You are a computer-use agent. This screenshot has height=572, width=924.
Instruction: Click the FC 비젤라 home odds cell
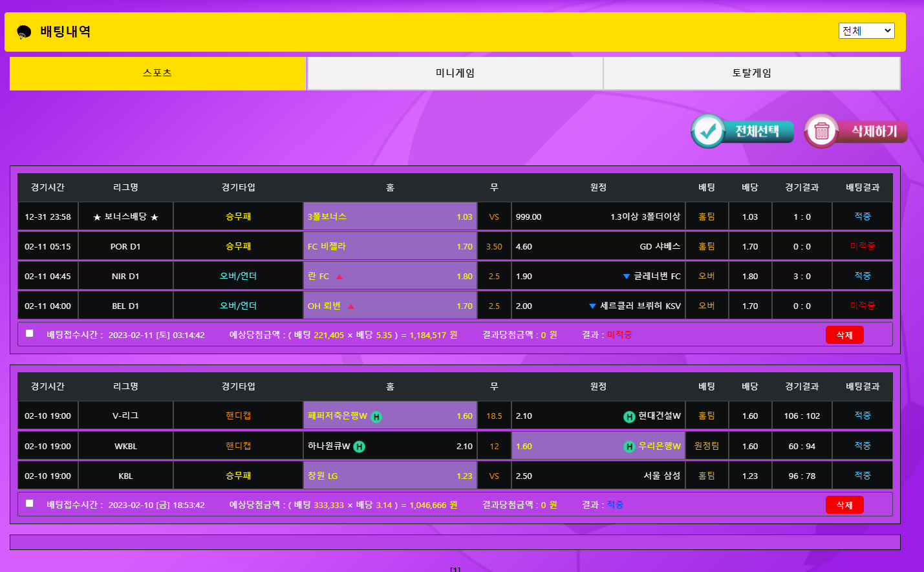coord(390,246)
